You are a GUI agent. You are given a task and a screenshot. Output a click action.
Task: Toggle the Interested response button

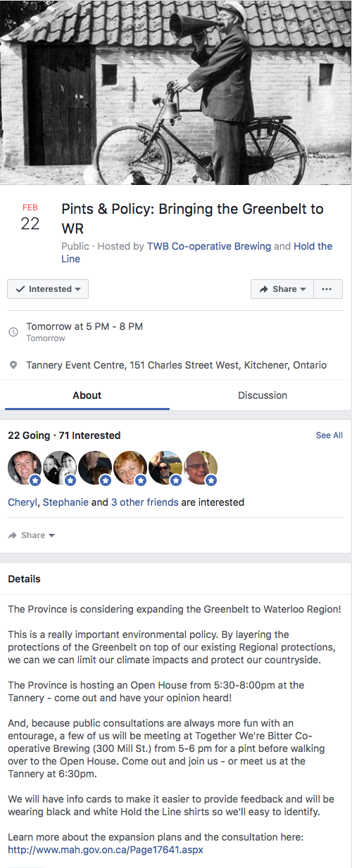(48, 289)
